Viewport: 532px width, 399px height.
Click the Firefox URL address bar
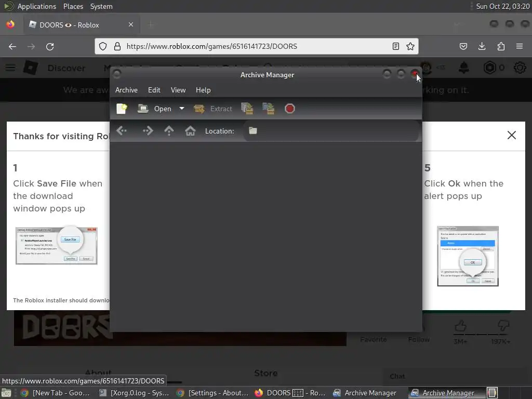pyautogui.click(x=256, y=46)
